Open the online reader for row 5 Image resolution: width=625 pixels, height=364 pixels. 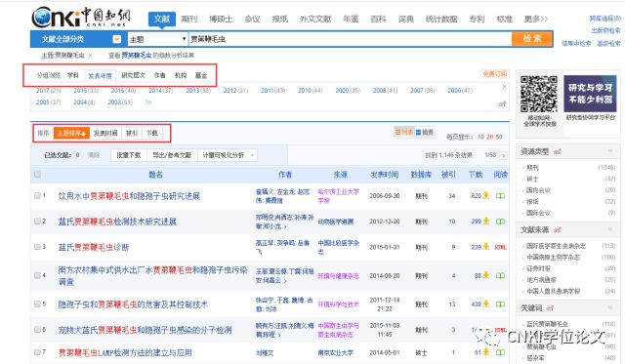pos(500,303)
